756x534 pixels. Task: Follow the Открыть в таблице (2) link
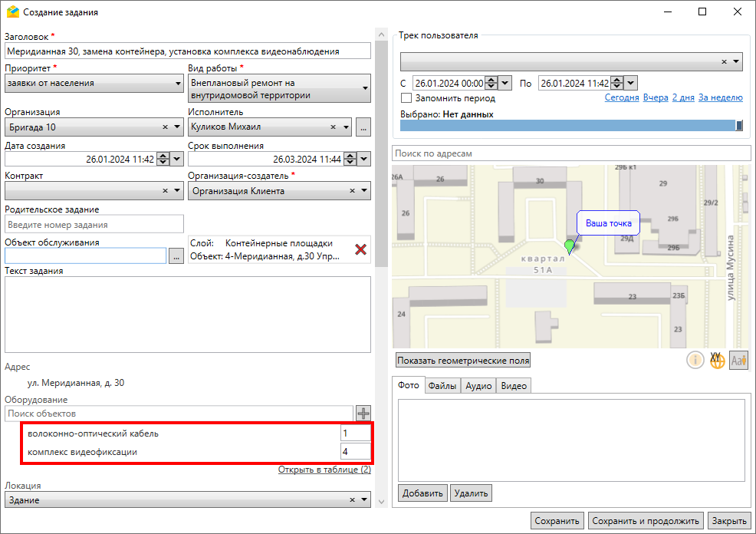324,470
